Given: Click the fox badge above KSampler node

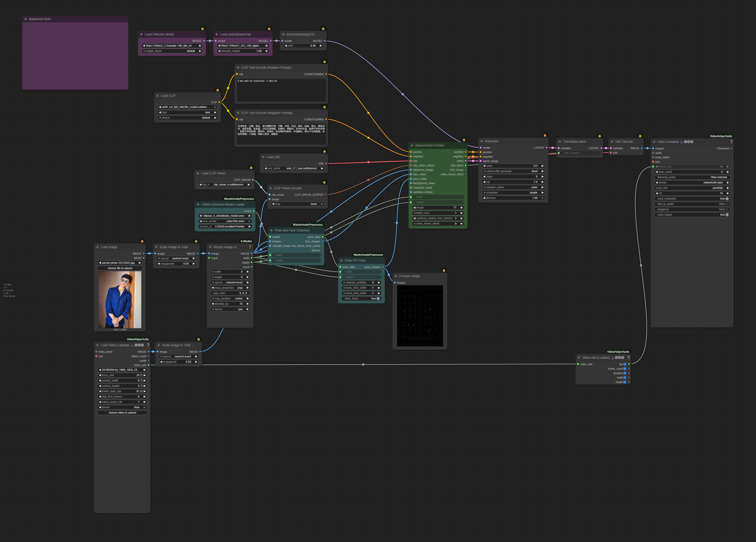Looking at the screenshot, I should pyautogui.click(x=545, y=135).
